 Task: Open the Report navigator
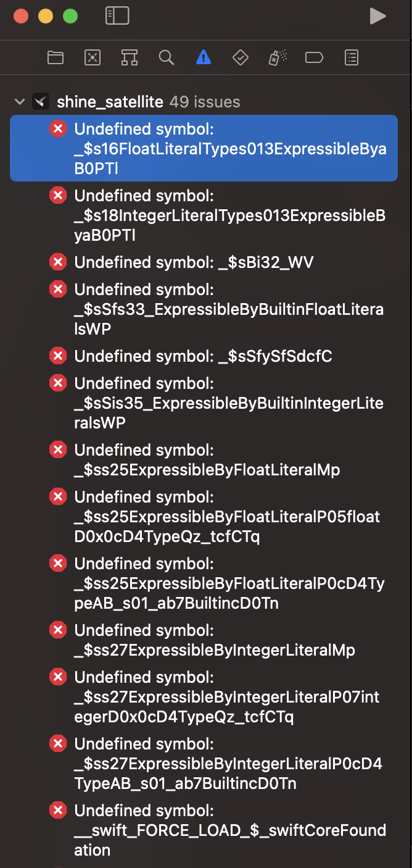351,58
